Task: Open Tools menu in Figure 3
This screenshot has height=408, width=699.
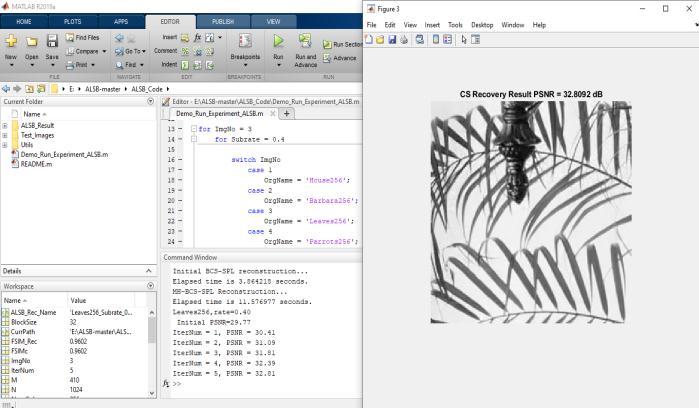Action: pyautogui.click(x=455, y=25)
